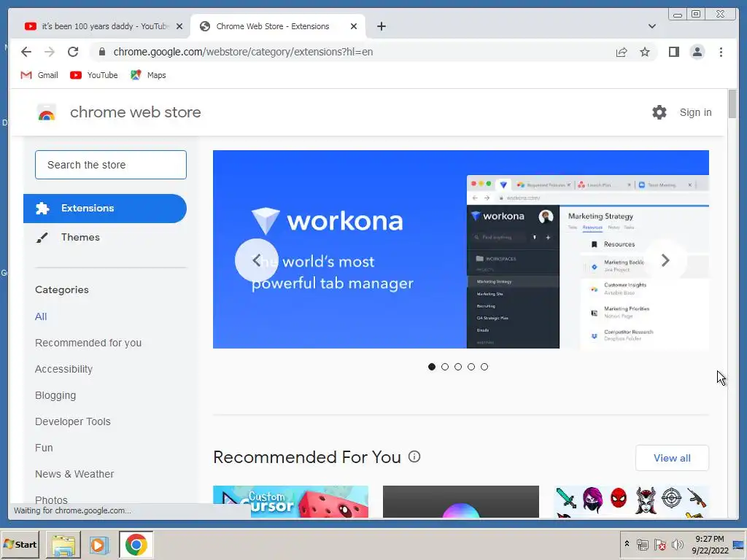
Task: Click the Chrome Web Store rainbow logo
Action: click(x=46, y=112)
